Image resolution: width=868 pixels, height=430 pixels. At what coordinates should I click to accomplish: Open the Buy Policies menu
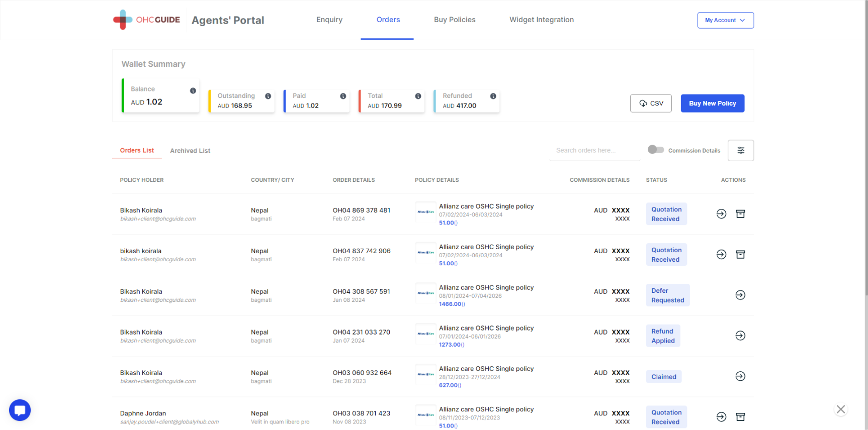point(455,20)
